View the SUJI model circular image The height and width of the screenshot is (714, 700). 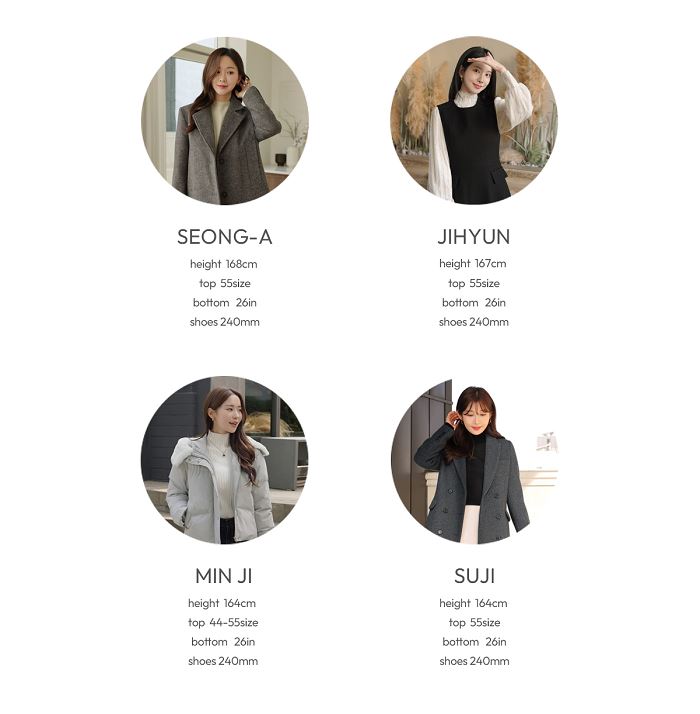coord(474,460)
